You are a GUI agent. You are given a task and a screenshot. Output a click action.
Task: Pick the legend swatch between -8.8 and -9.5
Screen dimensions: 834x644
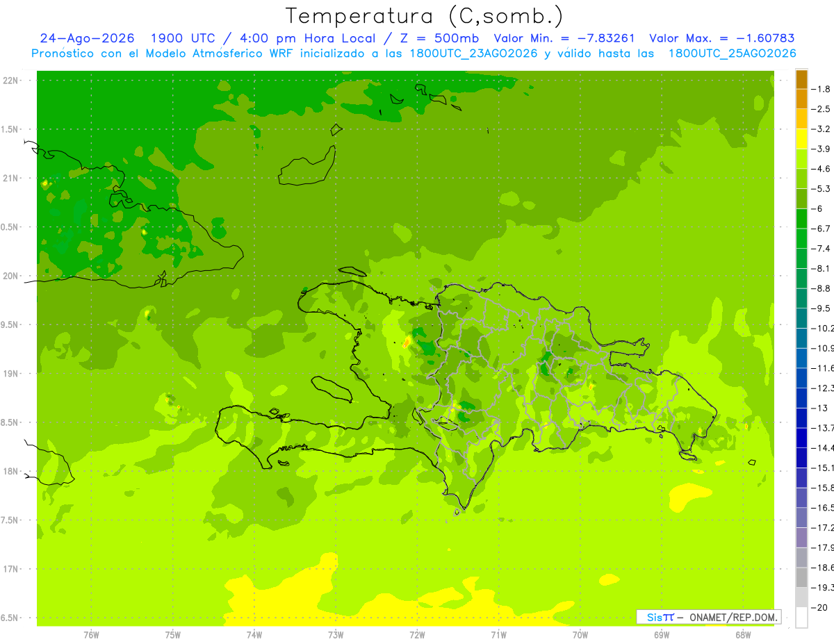coord(801,298)
